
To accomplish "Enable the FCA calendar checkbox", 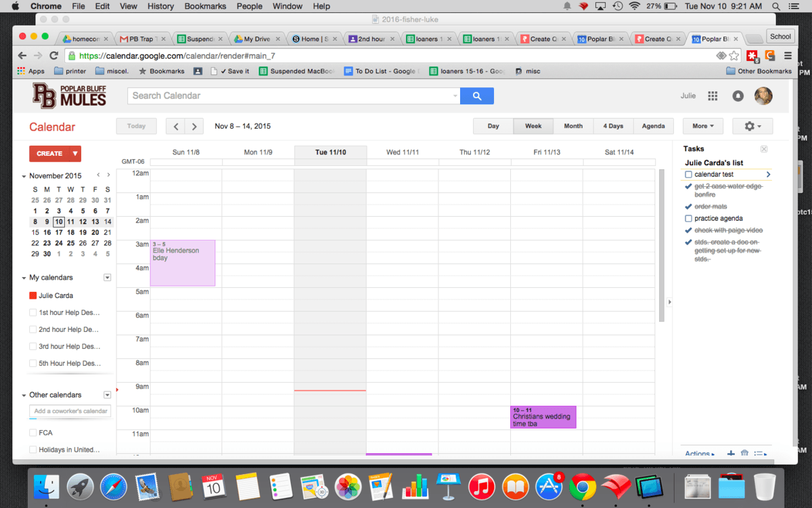I will (x=33, y=433).
